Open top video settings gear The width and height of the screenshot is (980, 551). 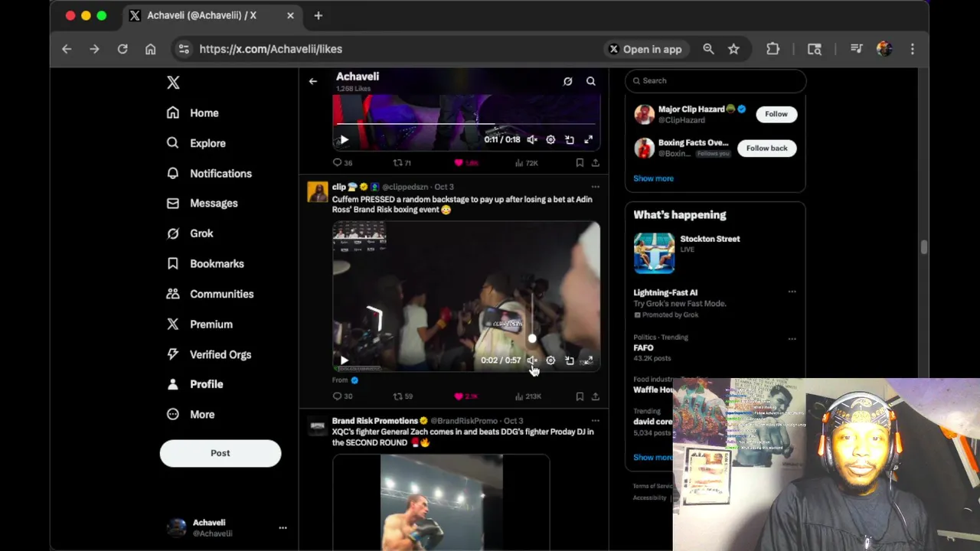click(550, 140)
